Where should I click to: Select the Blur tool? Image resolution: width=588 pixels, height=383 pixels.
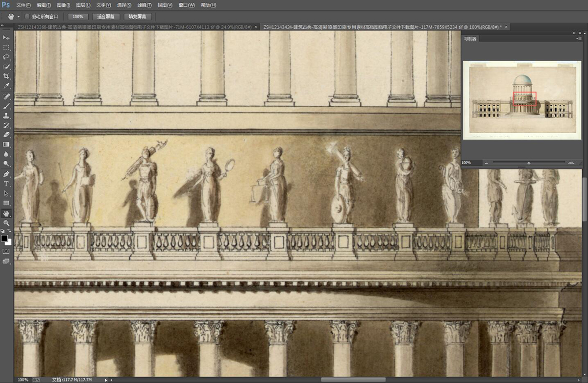tap(6, 154)
